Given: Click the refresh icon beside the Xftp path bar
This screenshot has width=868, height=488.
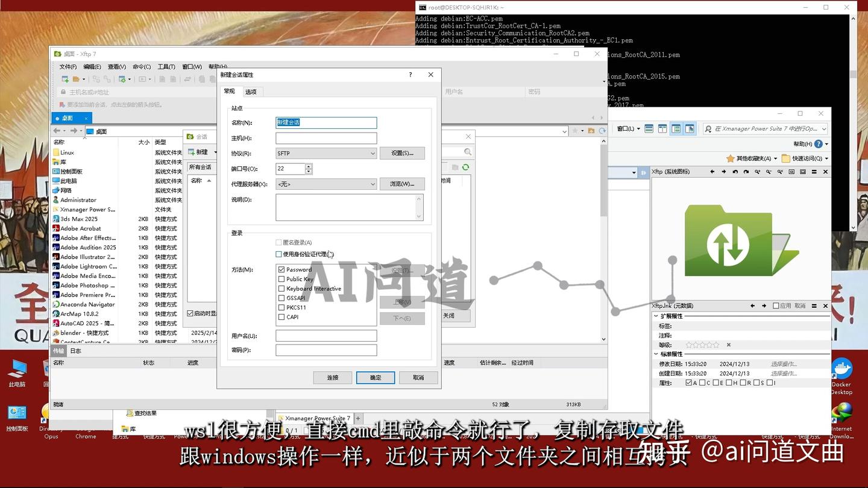Looking at the screenshot, I should pos(602,131).
